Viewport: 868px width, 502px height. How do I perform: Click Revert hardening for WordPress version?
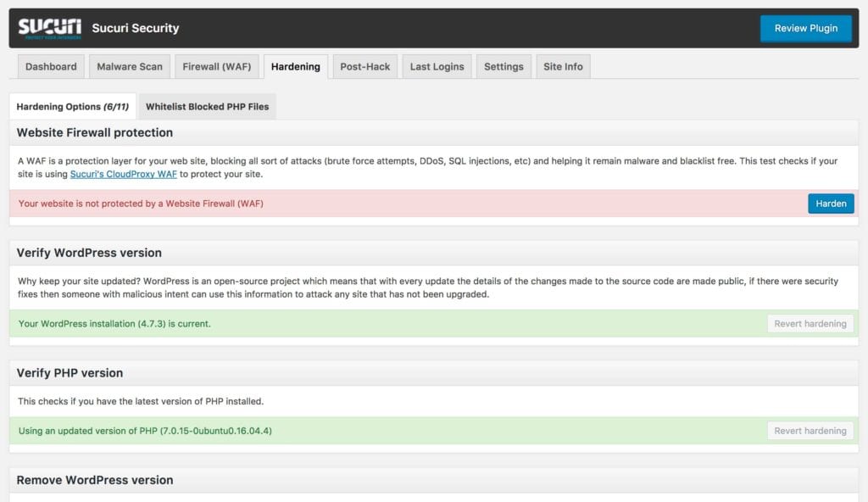pyautogui.click(x=810, y=324)
